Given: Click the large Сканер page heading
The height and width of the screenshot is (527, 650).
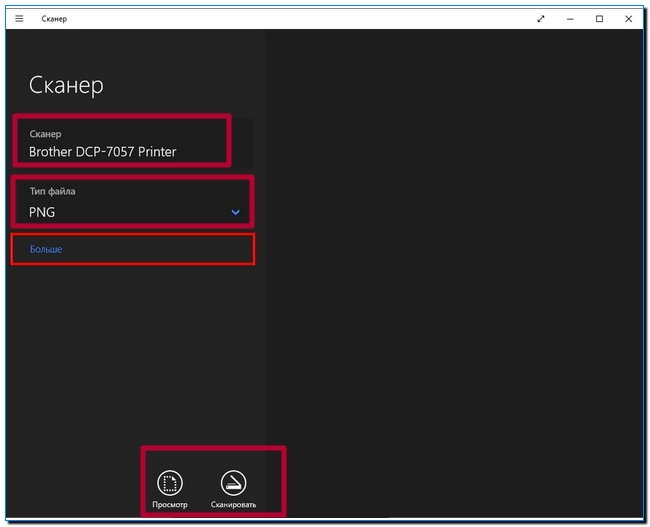Looking at the screenshot, I should click(66, 85).
